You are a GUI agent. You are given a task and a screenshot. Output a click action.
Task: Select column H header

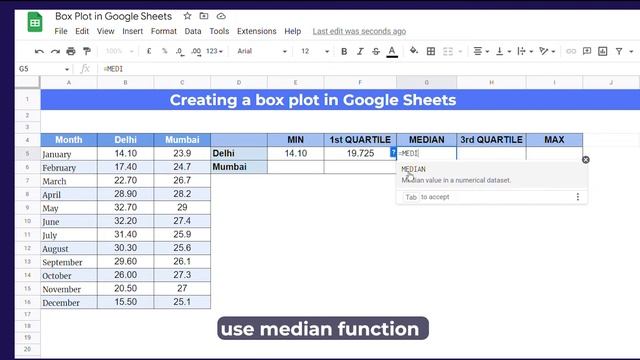pos(491,82)
